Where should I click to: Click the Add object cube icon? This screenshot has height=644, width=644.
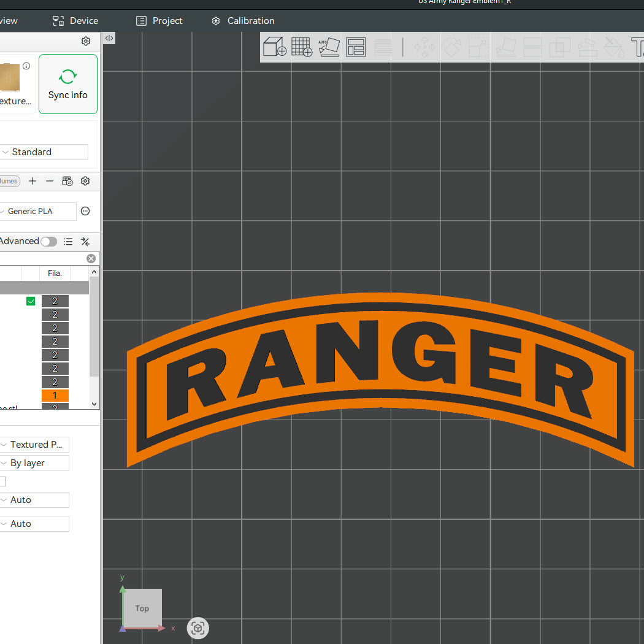274,47
